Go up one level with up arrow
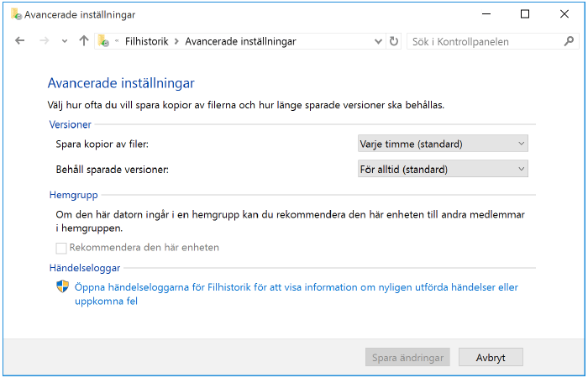Viewport: 588px width, 383px height. (83, 41)
